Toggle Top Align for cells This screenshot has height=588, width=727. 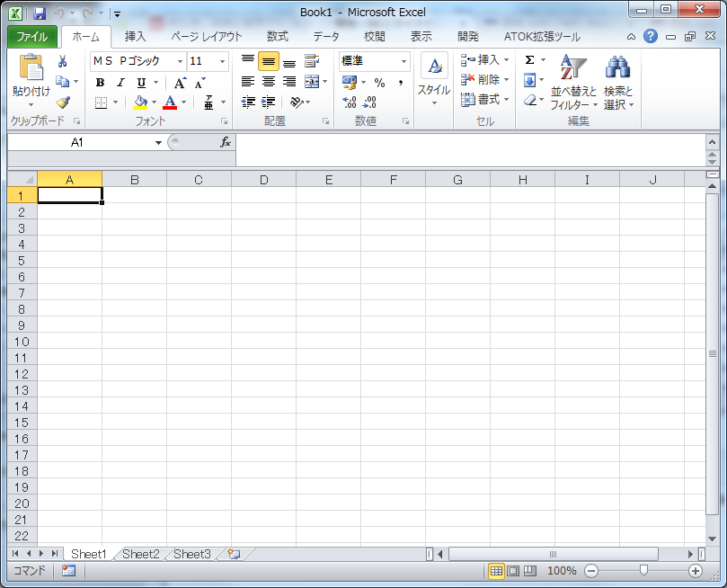pyautogui.click(x=248, y=61)
